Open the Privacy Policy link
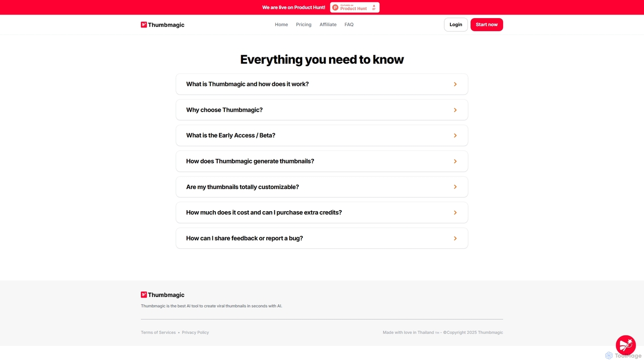The image size is (644, 362). pos(195,332)
